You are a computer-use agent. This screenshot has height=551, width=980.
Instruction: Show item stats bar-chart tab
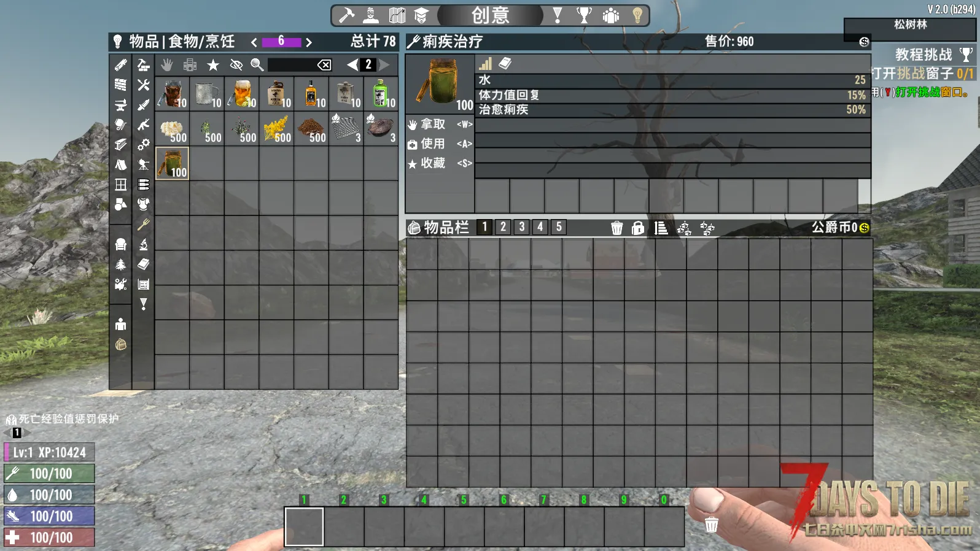click(x=486, y=64)
